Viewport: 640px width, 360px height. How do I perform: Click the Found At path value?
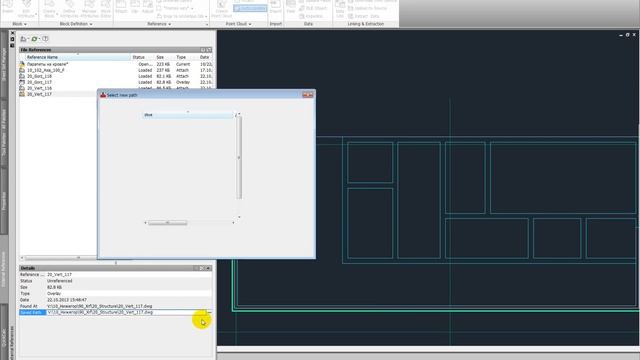(x=129, y=306)
